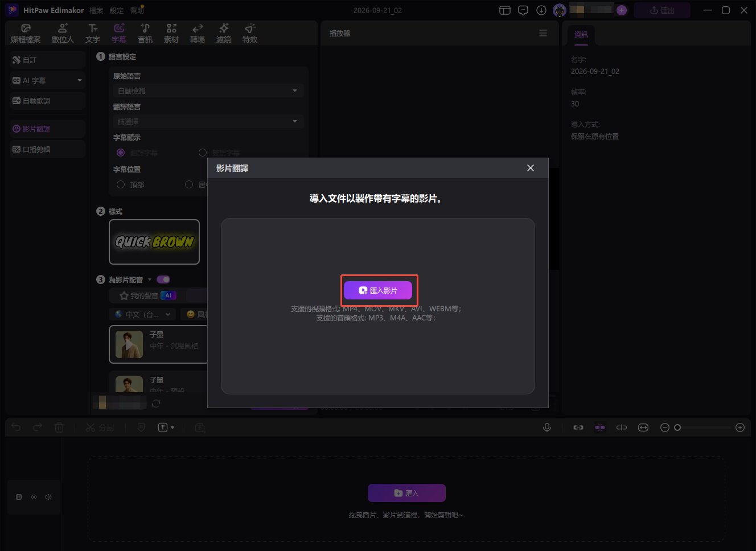Click the fit timeline width icon
The image size is (756, 551).
[x=643, y=427]
